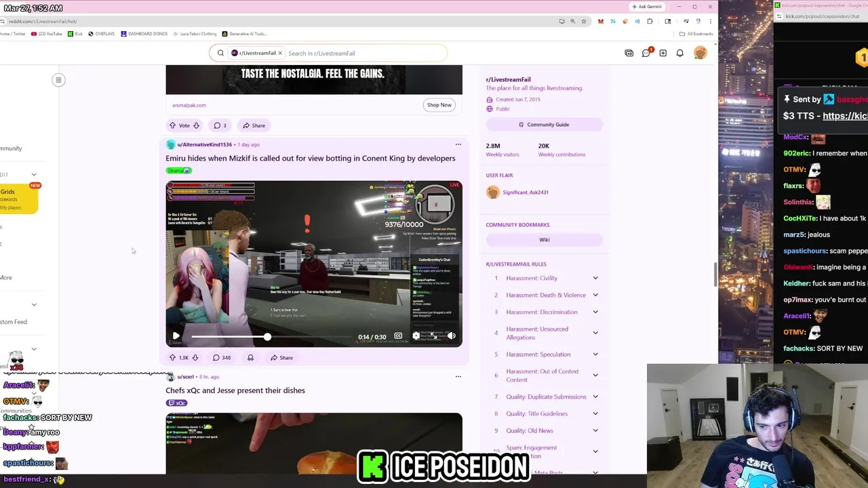Open video player settings gear

(x=416, y=336)
